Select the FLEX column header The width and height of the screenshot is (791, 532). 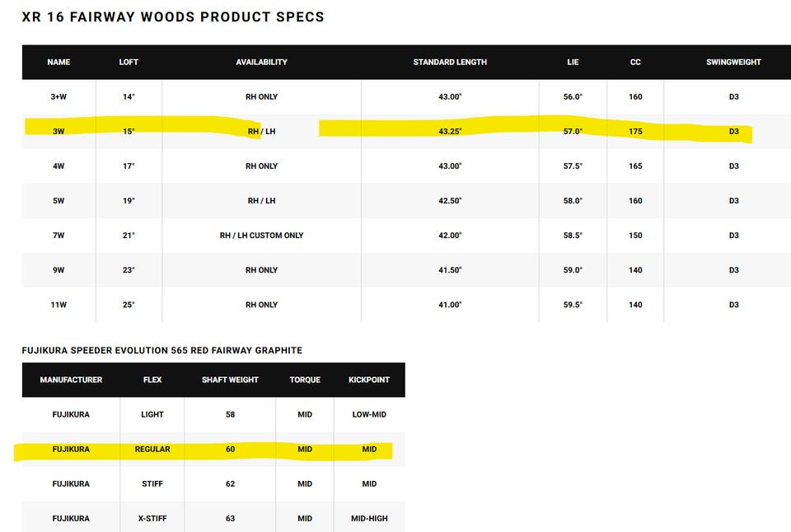pyautogui.click(x=152, y=380)
